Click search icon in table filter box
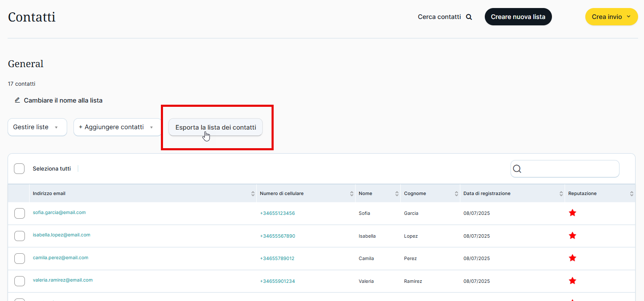The height and width of the screenshot is (301, 644). 517,169
